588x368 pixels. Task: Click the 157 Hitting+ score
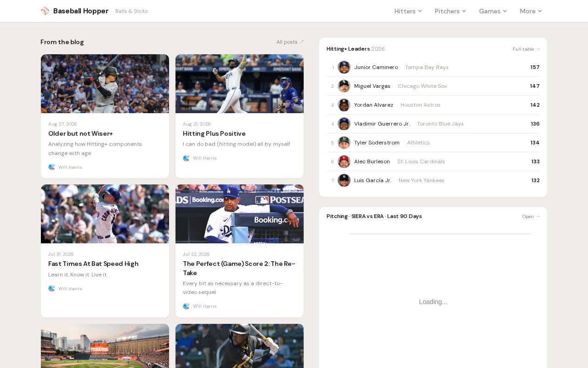[x=535, y=67]
